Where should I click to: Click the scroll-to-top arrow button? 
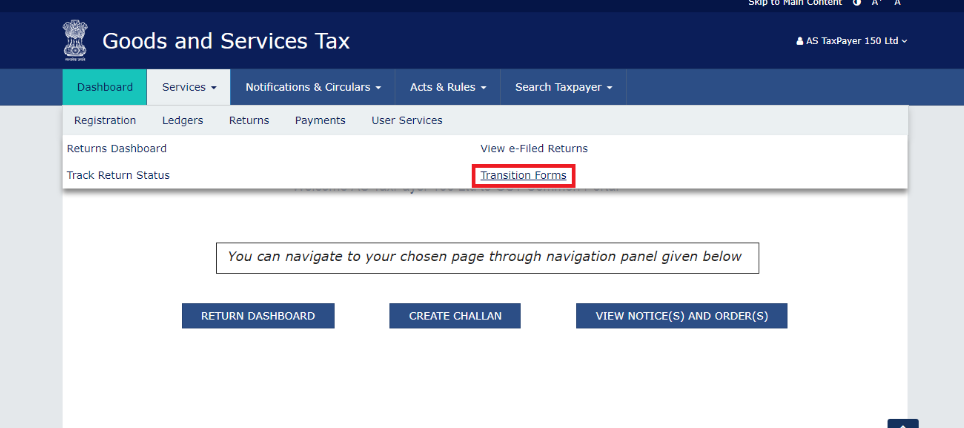pos(903,424)
